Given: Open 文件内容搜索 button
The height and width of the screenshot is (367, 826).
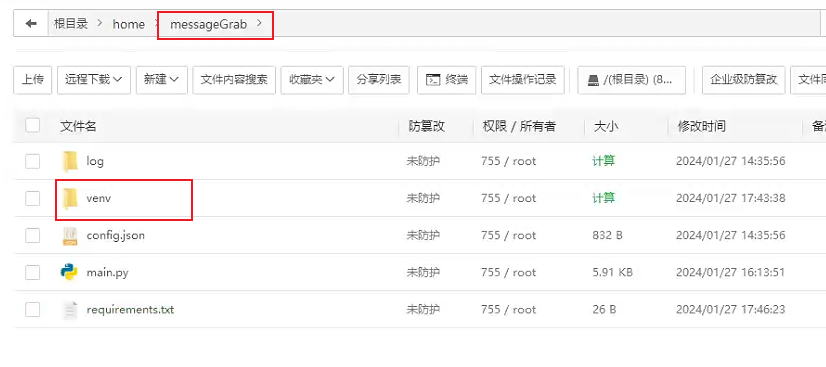Looking at the screenshot, I should [x=234, y=80].
